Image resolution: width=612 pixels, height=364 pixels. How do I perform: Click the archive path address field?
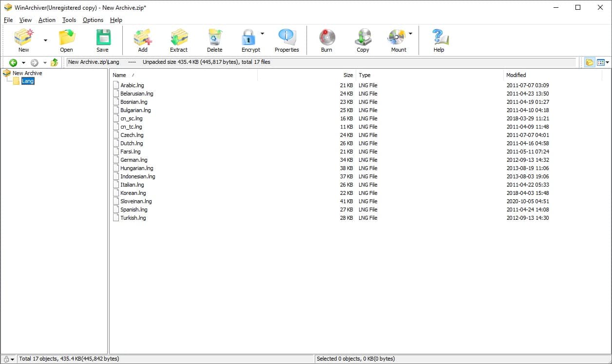[321, 62]
